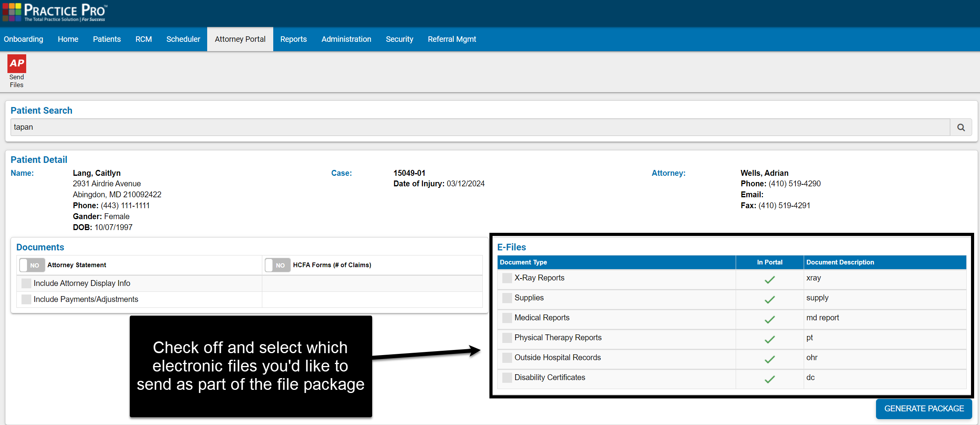Click the Practice Pro logo
Viewport: 980px width, 425px height.
tap(54, 12)
